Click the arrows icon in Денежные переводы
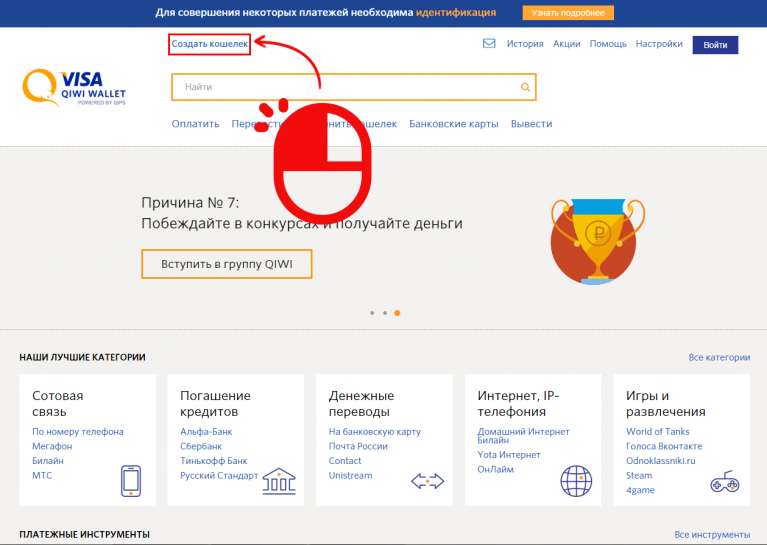The height and width of the screenshot is (545, 767). coord(428,481)
